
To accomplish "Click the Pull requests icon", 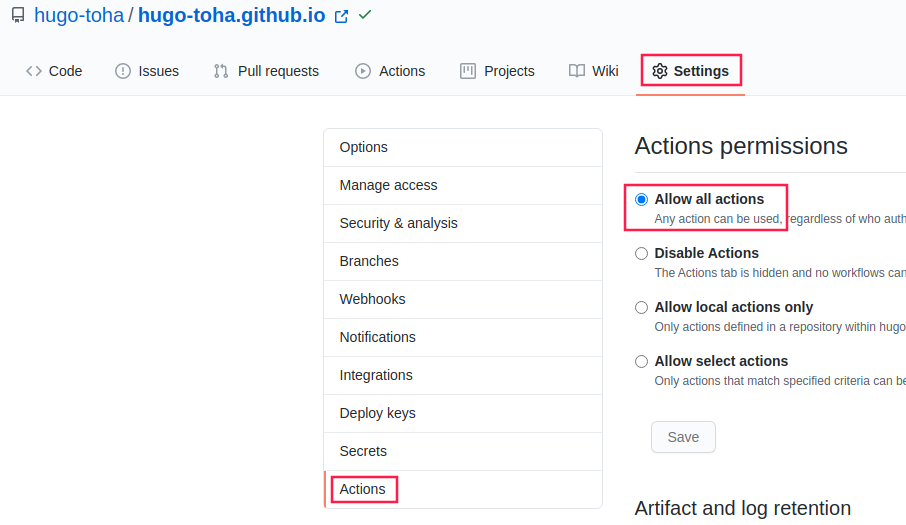I will pyautogui.click(x=221, y=71).
